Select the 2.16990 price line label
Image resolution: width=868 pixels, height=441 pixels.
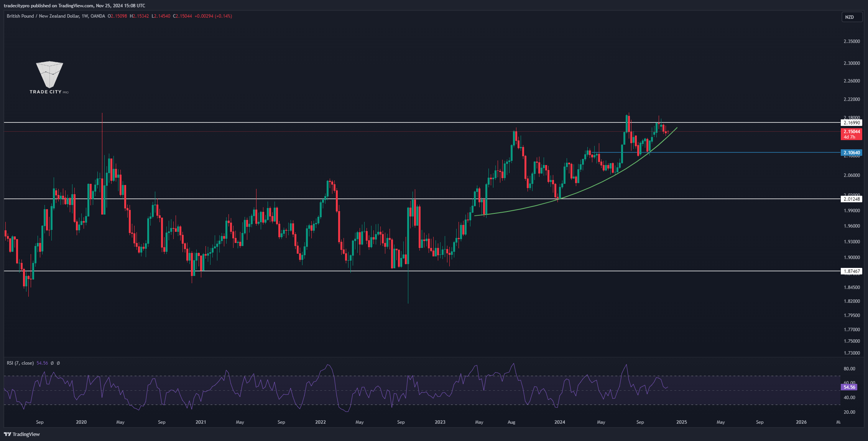point(852,123)
